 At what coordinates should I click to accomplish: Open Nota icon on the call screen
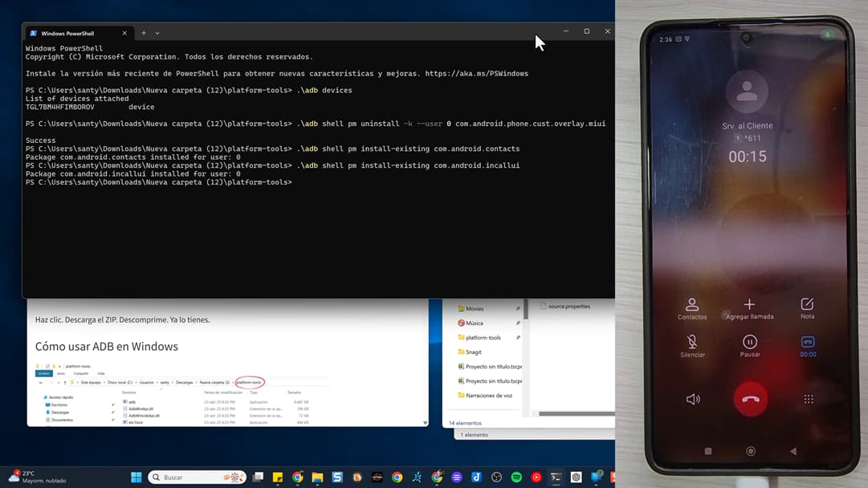(x=807, y=309)
